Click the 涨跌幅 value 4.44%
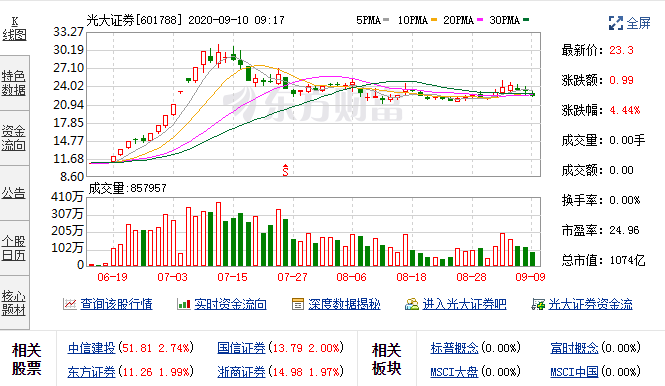The image size is (665, 386). click(x=625, y=110)
